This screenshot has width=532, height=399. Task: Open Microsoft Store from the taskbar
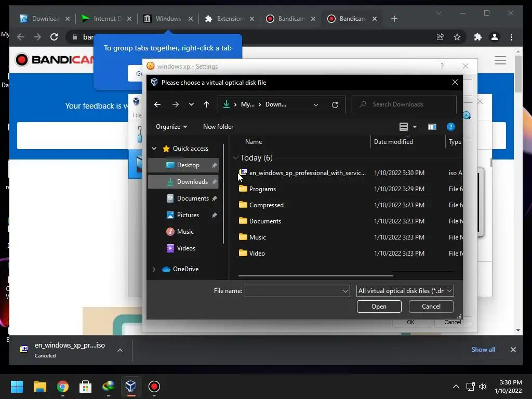coord(85,387)
